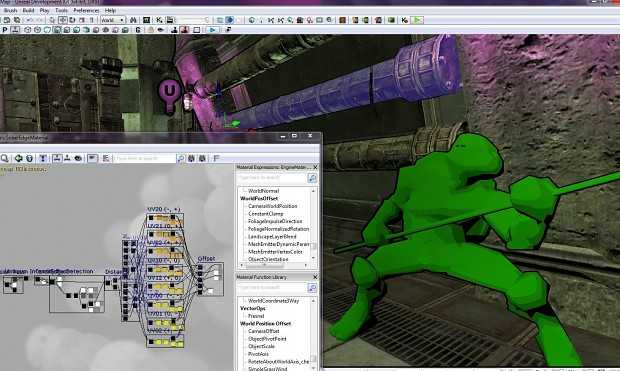Select the light bulb actor in viewport
This screenshot has height=371, width=620.
coord(170,95)
